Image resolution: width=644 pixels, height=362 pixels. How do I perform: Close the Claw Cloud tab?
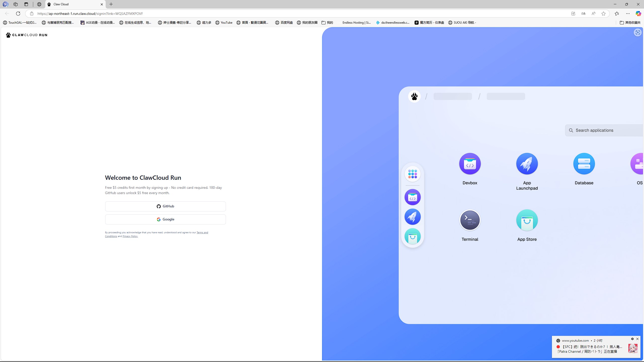[102, 4]
